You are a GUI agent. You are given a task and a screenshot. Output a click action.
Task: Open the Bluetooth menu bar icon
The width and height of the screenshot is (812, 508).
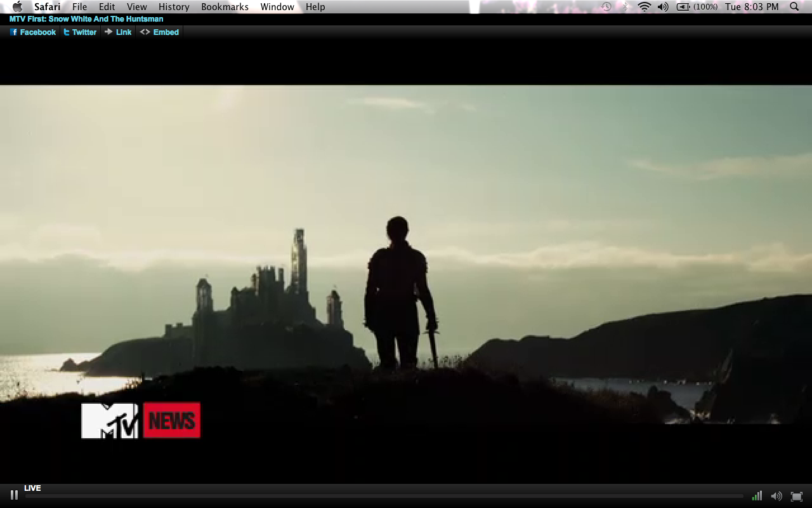[625, 6]
